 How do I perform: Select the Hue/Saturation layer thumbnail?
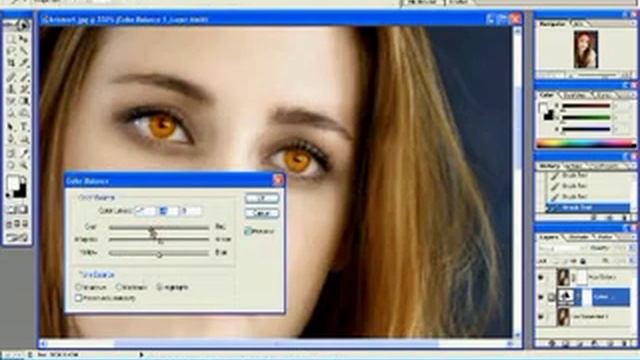click(563, 278)
